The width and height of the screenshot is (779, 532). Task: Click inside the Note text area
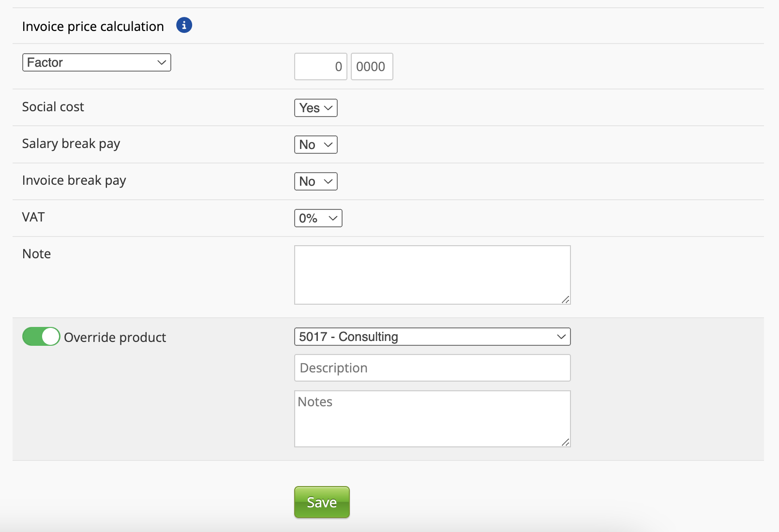click(432, 275)
